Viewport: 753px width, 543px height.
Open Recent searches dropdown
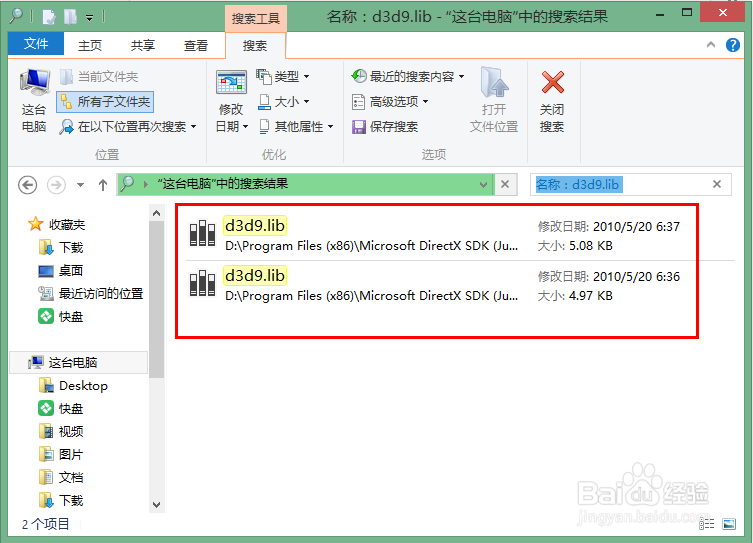click(x=408, y=76)
